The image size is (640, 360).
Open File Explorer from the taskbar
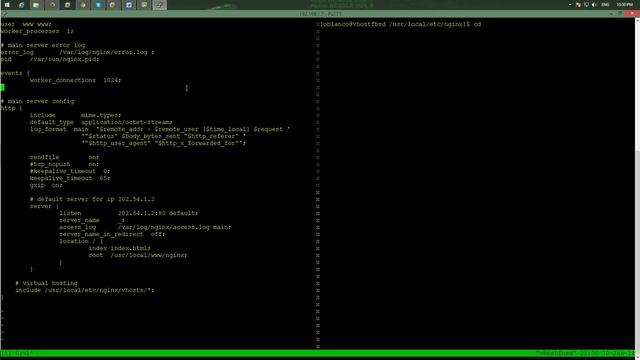click(x=36, y=5)
